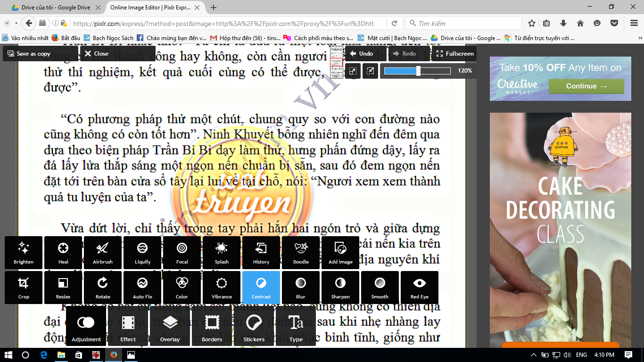The image size is (644, 362).
Task: Open Firefox from the Windows taskbar
Action: point(114,355)
